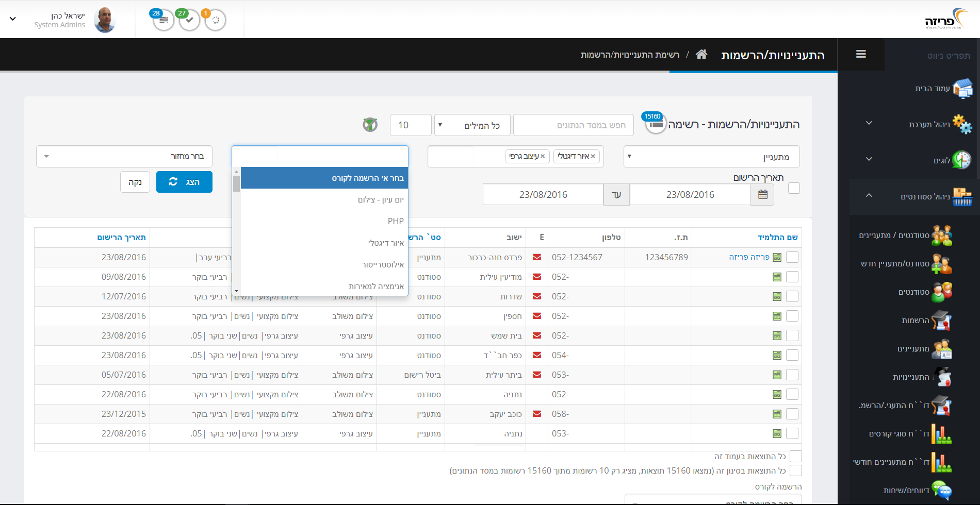Image resolution: width=980 pixels, height=505 pixels.
Task: Open the calendar date picker icon
Action: click(x=762, y=194)
